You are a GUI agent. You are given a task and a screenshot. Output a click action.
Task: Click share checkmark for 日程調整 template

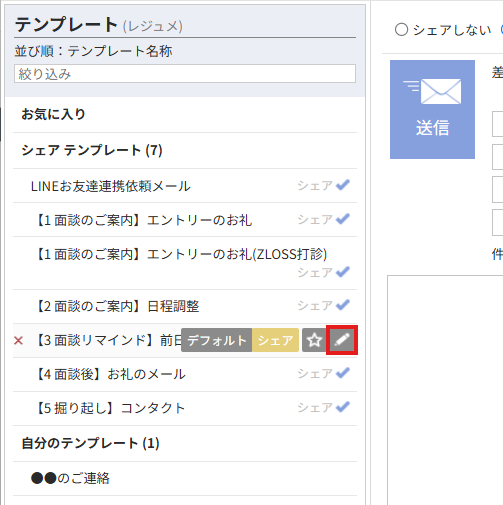click(343, 305)
